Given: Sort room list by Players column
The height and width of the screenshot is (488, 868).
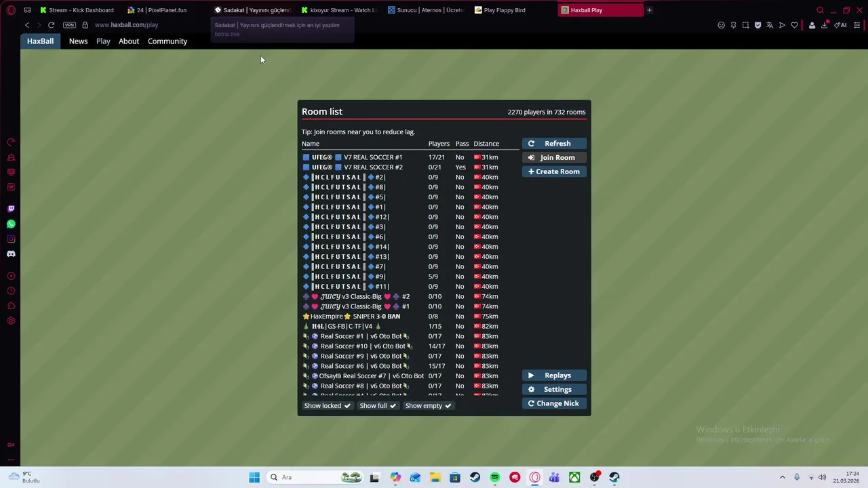Looking at the screenshot, I should pyautogui.click(x=439, y=144).
